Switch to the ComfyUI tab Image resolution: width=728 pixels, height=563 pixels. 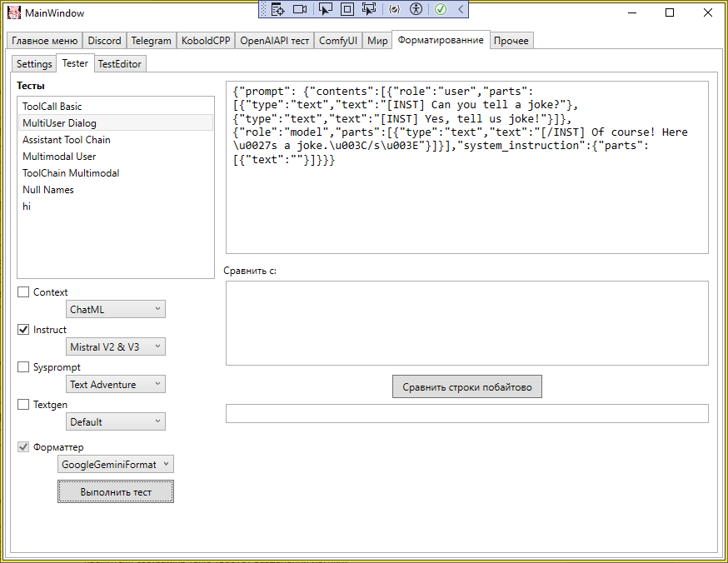(x=338, y=41)
